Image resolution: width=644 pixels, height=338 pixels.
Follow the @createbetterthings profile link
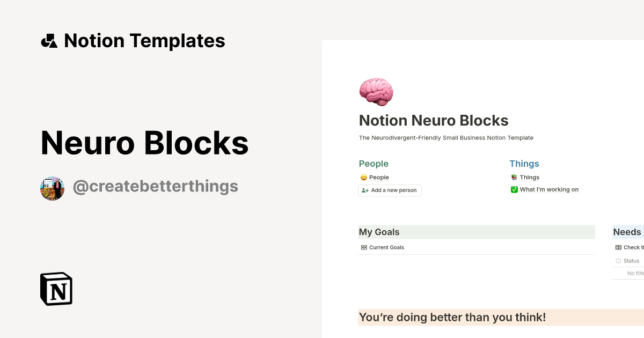155,186
